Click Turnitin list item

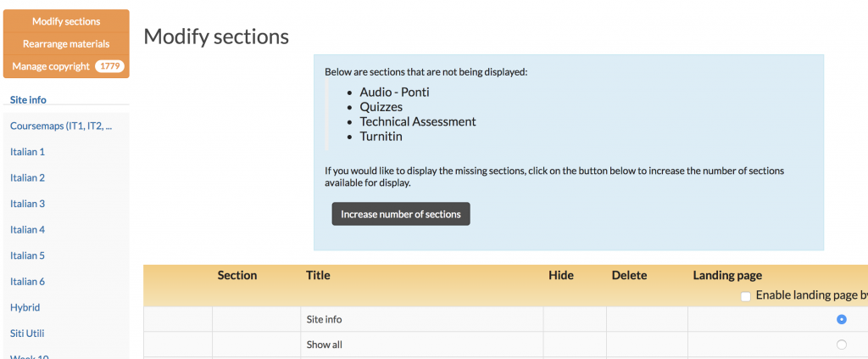tap(381, 137)
